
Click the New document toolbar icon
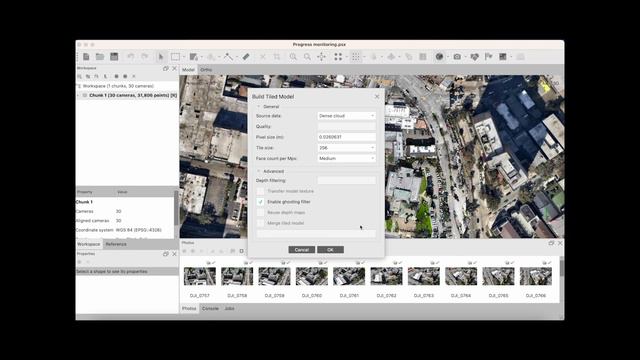[86, 57]
